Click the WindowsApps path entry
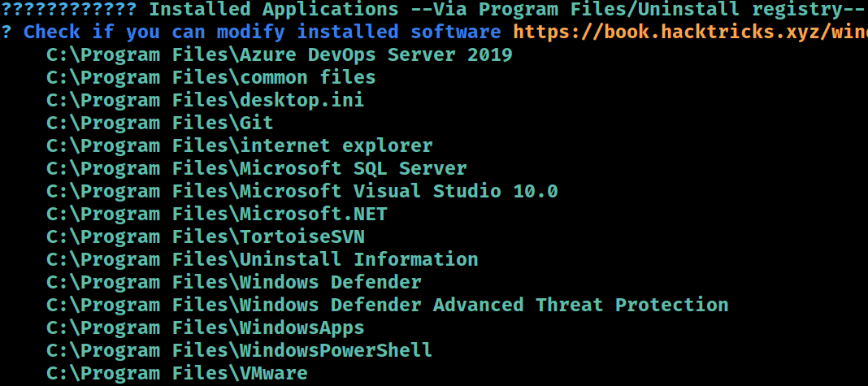 click(206, 327)
